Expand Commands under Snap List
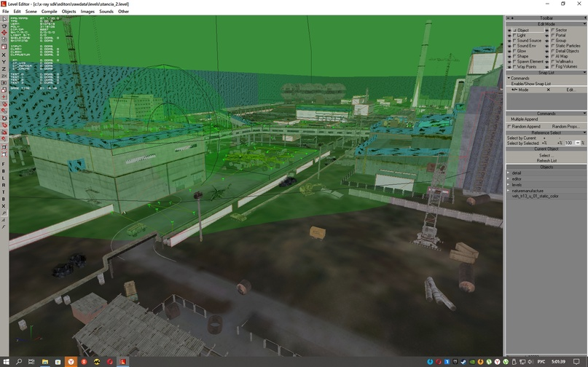This screenshot has height=367, width=588. click(509, 79)
